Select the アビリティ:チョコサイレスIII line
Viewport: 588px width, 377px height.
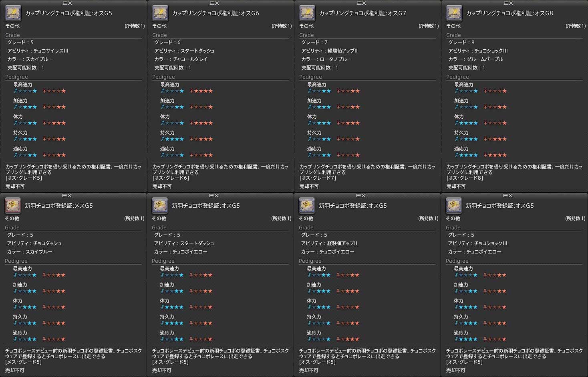point(38,51)
